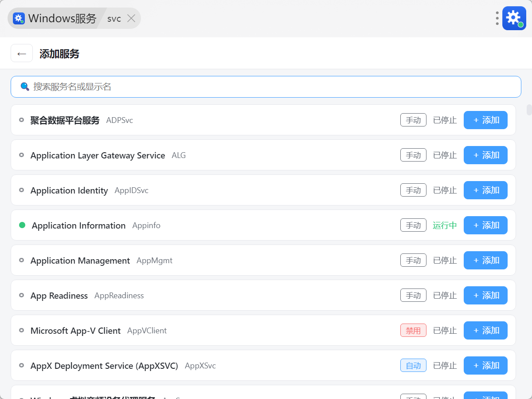The image size is (532, 399).
Task: Click the 聚合数据平台服务 service name
Action: [65, 120]
